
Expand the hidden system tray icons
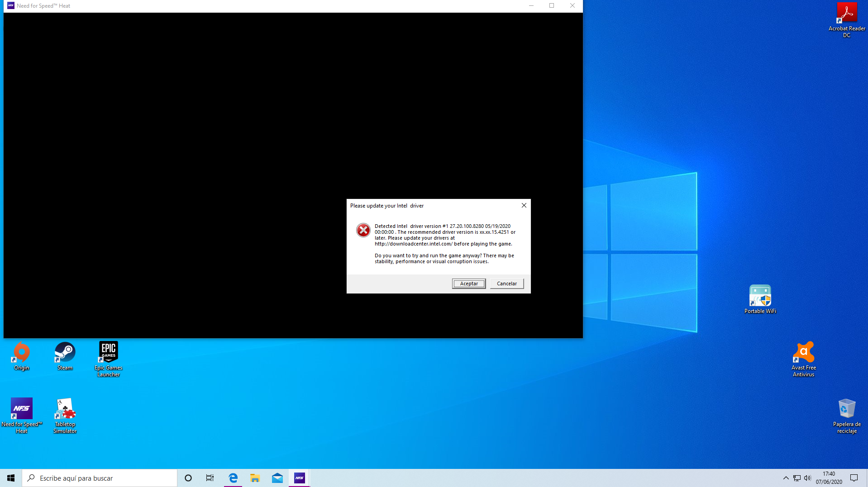coord(786,478)
